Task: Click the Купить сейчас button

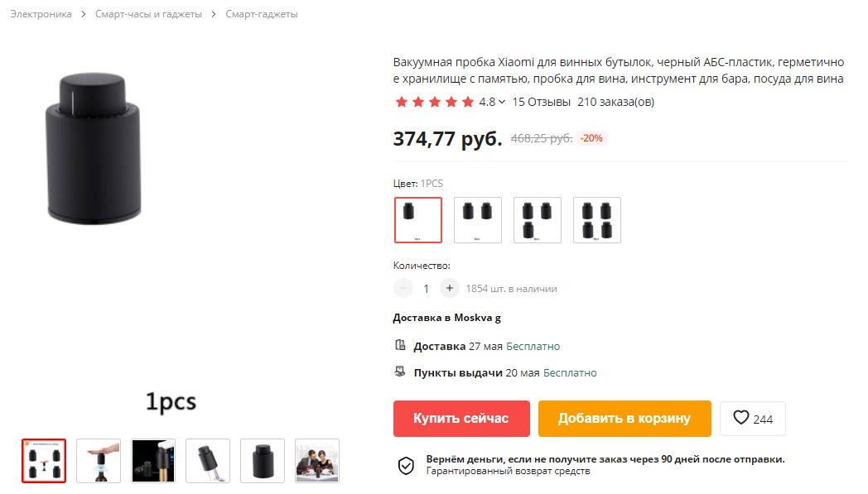Action: pos(461,419)
